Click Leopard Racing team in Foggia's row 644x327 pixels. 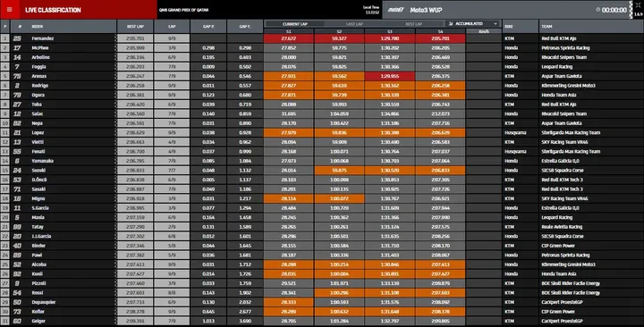(557, 67)
